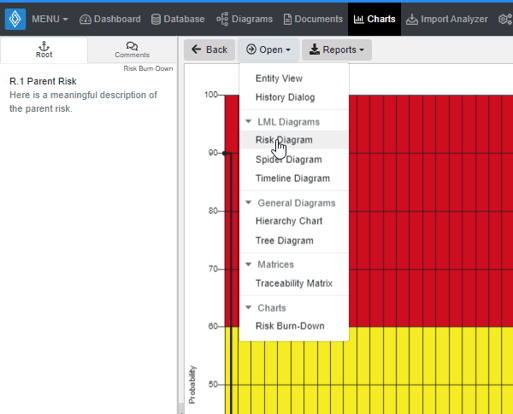Image resolution: width=513 pixels, height=414 pixels.
Task: Open the Dashboard gauge icon
Action: [85, 19]
